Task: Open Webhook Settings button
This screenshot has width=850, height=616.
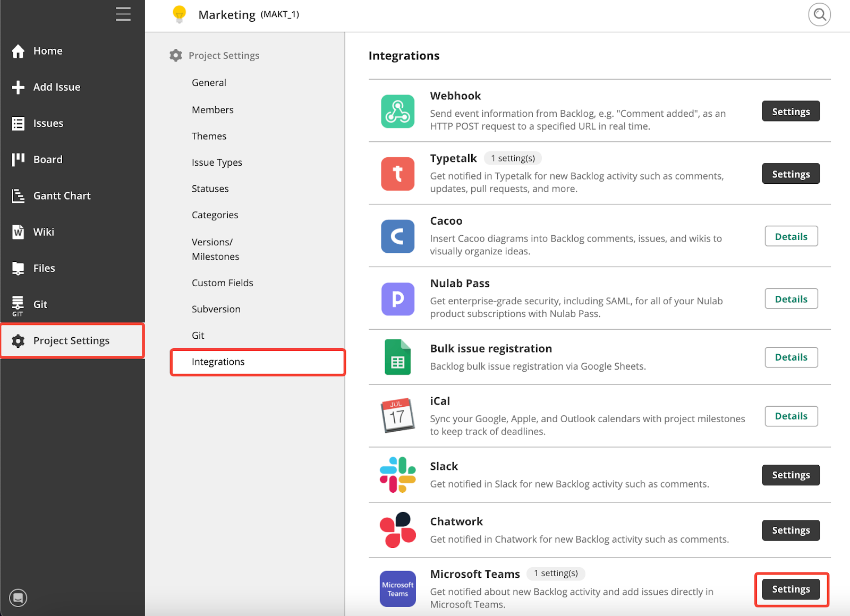Action: point(791,112)
